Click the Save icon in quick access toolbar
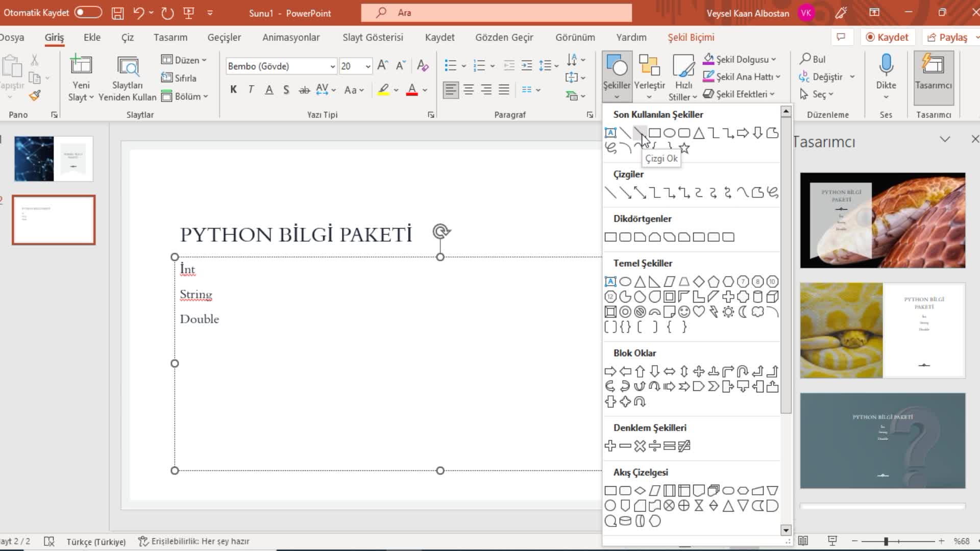Image resolution: width=980 pixels, height=551 pixels. (118, 13)
